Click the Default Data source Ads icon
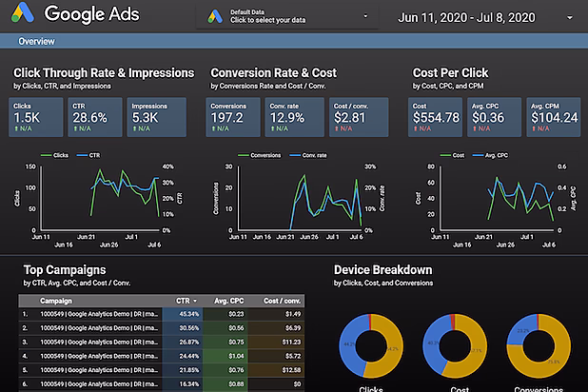Screen dimensions: 588x392 pyautogui.click(x=215, y=16)
